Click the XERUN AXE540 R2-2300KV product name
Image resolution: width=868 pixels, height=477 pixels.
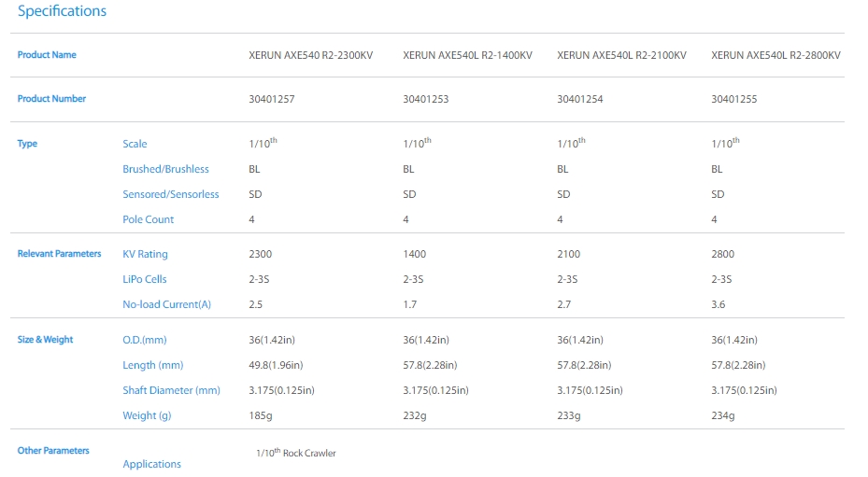(313, 55)
